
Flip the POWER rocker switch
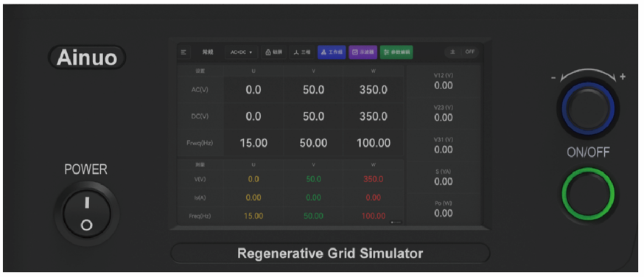click(x=87, y=214)
